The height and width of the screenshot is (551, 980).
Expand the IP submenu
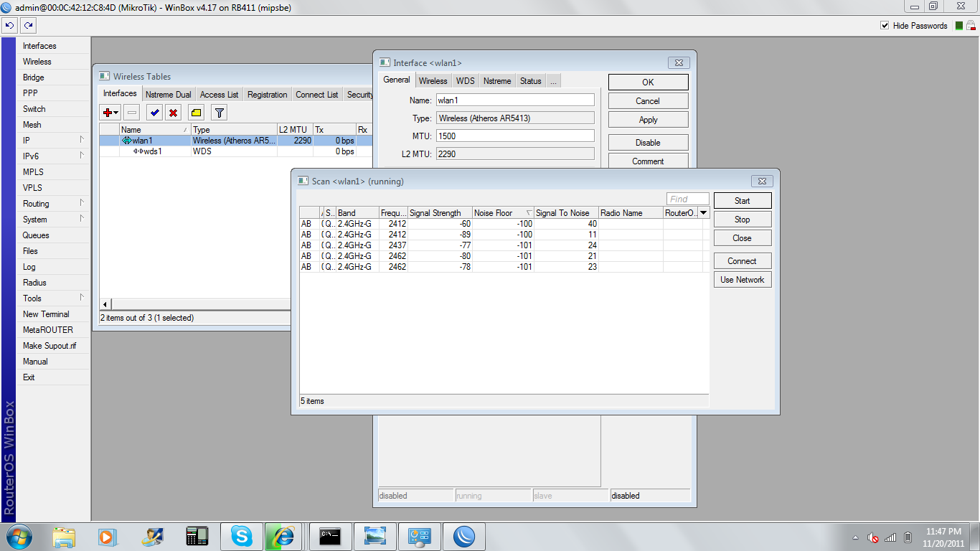(x=82, y=139)
